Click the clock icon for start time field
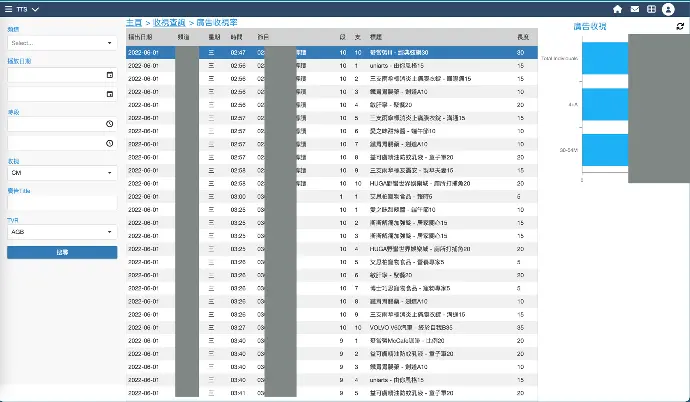690x402 pixels. (x=108, y=124)
